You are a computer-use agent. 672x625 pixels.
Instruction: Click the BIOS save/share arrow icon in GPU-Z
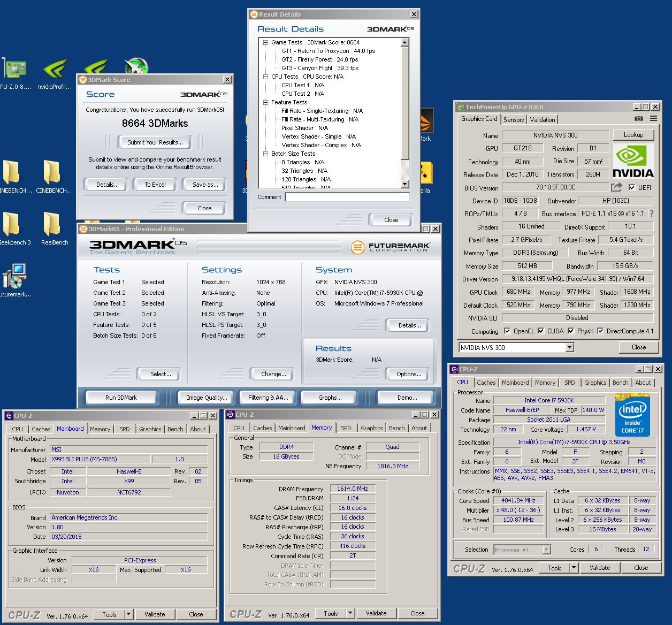point(616,187)
